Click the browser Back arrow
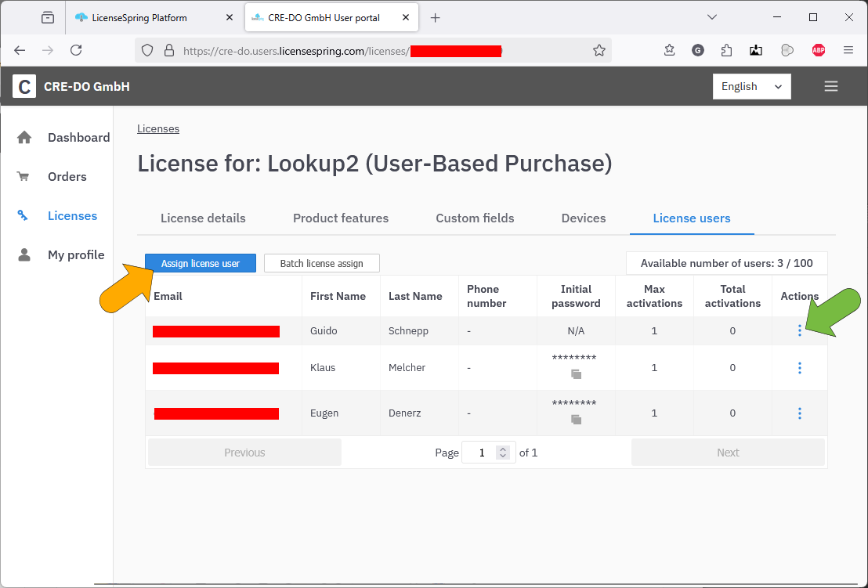Viewport: 868px width, 588px height. (x=20, y=50)
